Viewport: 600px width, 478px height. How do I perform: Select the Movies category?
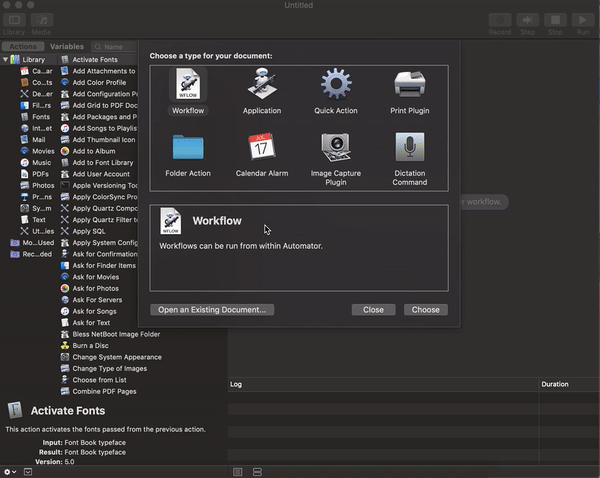coord(38,151)
